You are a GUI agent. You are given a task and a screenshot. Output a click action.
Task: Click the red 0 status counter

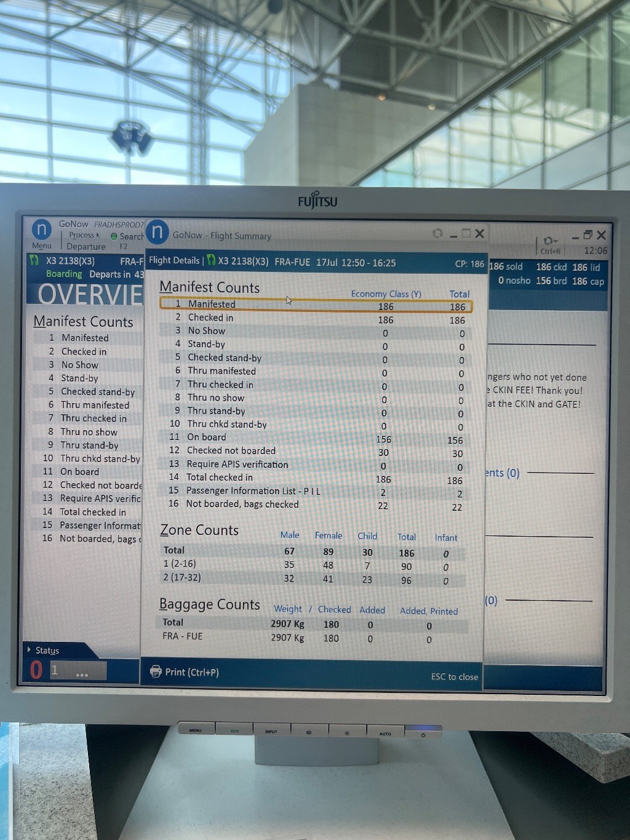(36, 670)
